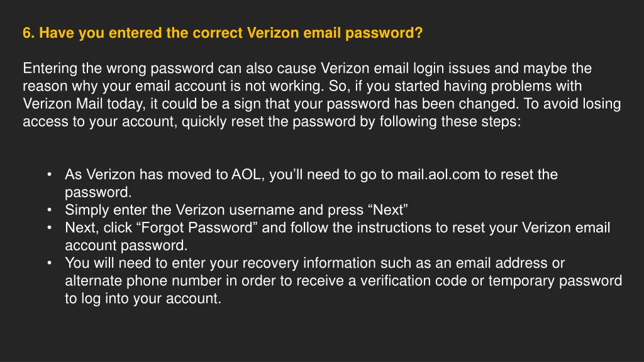Click "following these steps:" at paragraph end
644x362 pixels.
[450, 122]
